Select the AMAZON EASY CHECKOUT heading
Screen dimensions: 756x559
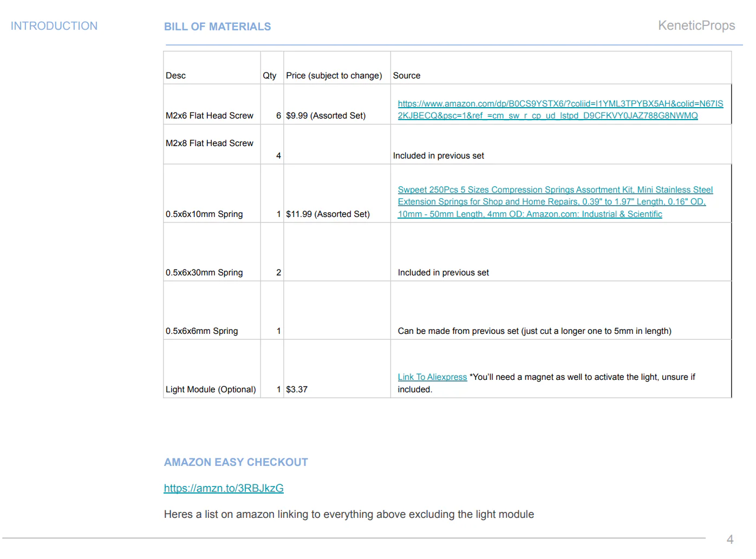click(236, 462)
